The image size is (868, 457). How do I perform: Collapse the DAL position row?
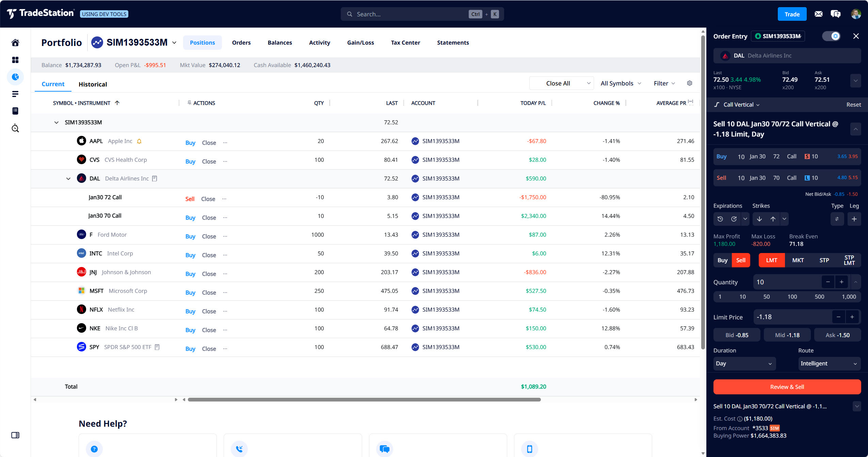point(68,179)
